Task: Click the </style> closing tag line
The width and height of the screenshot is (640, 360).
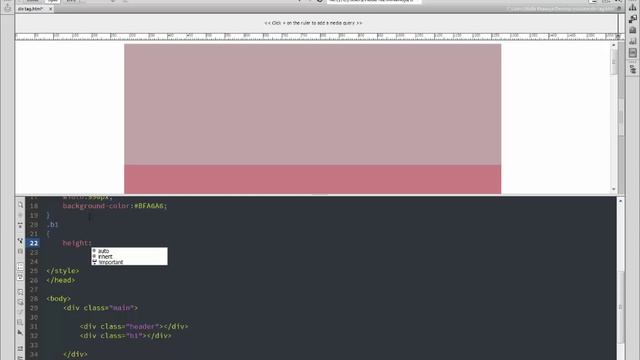Action: 63,271
